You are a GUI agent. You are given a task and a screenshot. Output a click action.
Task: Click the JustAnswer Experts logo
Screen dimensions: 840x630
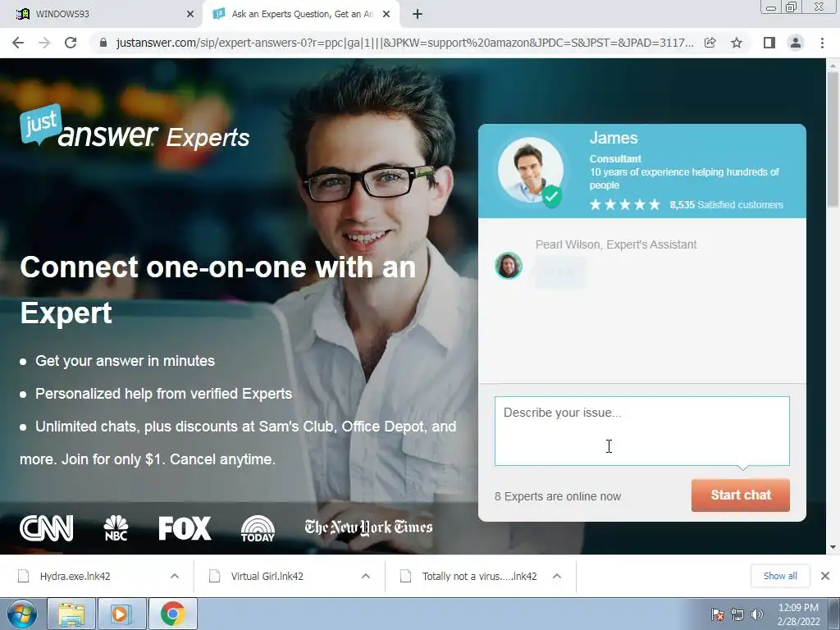(x=135, y=127)
